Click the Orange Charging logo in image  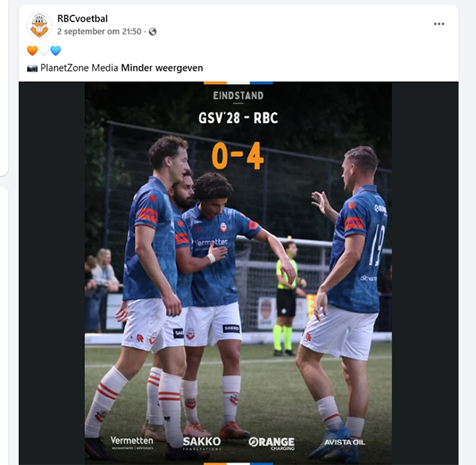click(271, 443)
